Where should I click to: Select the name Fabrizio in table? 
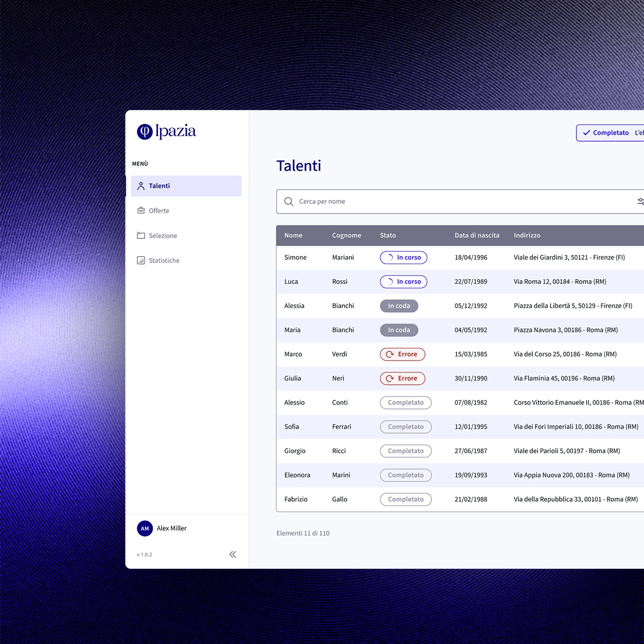coord(296,499)
